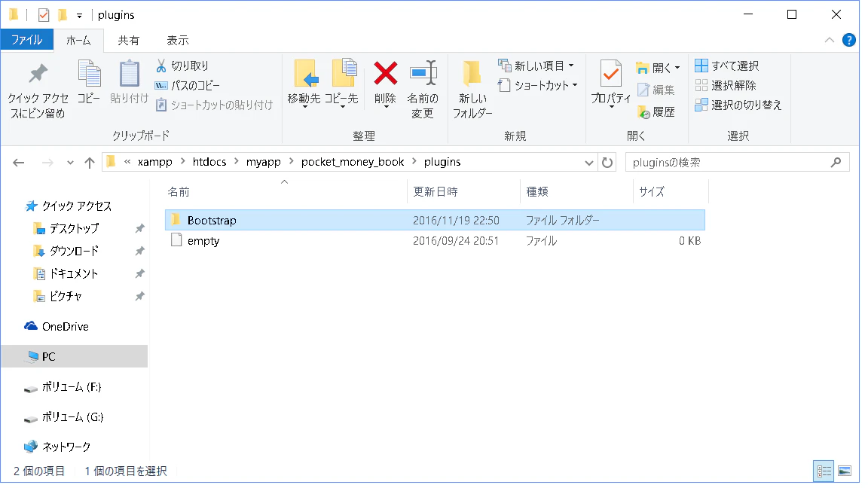The width and height of the screenshot is (868, 488).
Task: Click the Back navigation arrow
Action: (x=19, y=163)
